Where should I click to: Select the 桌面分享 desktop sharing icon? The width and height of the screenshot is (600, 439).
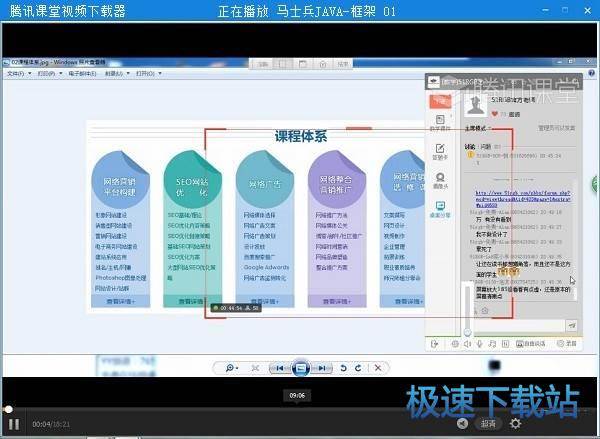pos(440,209)
